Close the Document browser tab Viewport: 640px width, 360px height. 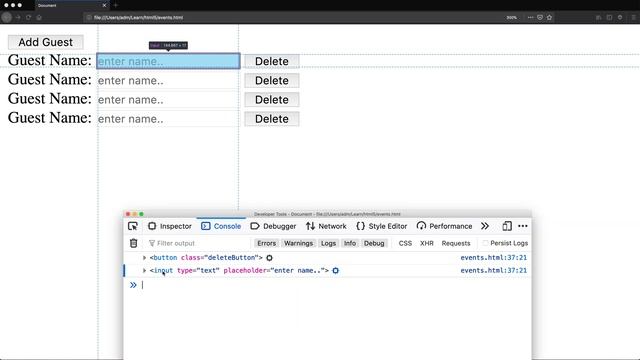[x=104, y=5]
